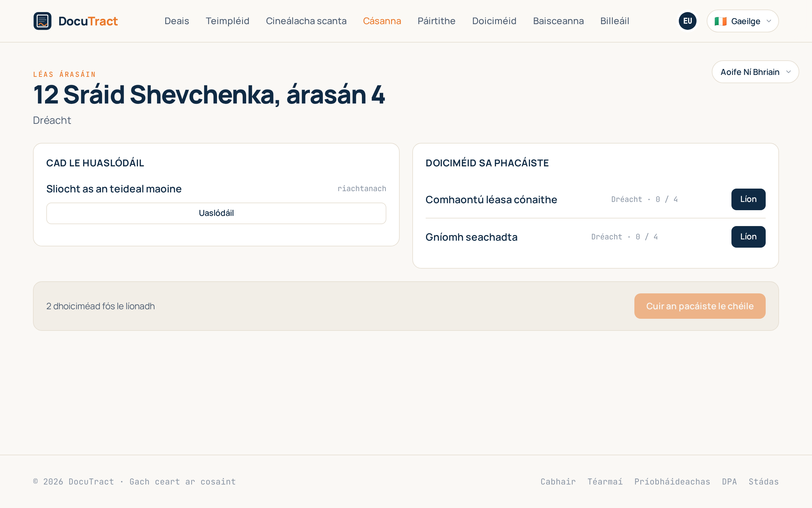This screenshot has height=508, width=812.
Task: Open Billeáil in the top navigation
Action: 615,21
